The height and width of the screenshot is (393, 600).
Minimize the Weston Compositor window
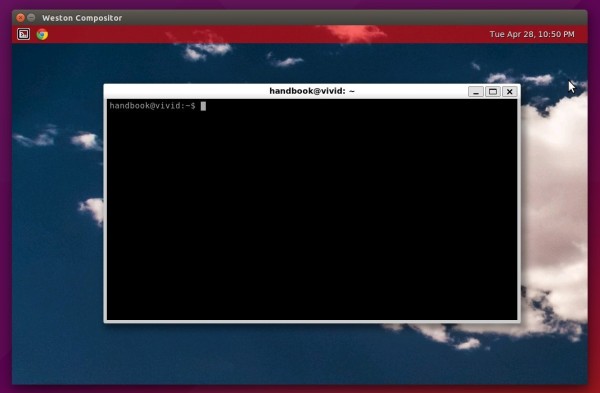(31, 18)
